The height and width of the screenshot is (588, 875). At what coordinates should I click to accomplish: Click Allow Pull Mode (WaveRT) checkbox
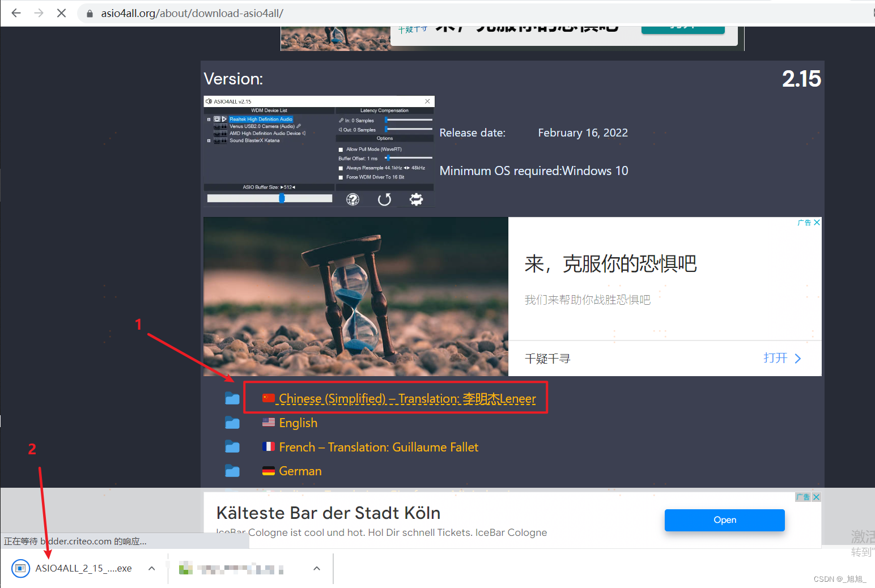click(x=341, y=150)
